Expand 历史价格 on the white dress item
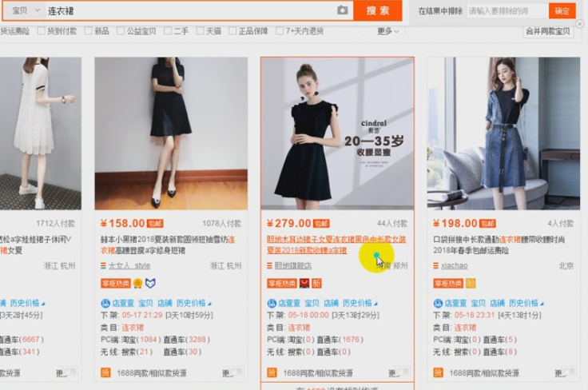 click(x=27, y=303)
